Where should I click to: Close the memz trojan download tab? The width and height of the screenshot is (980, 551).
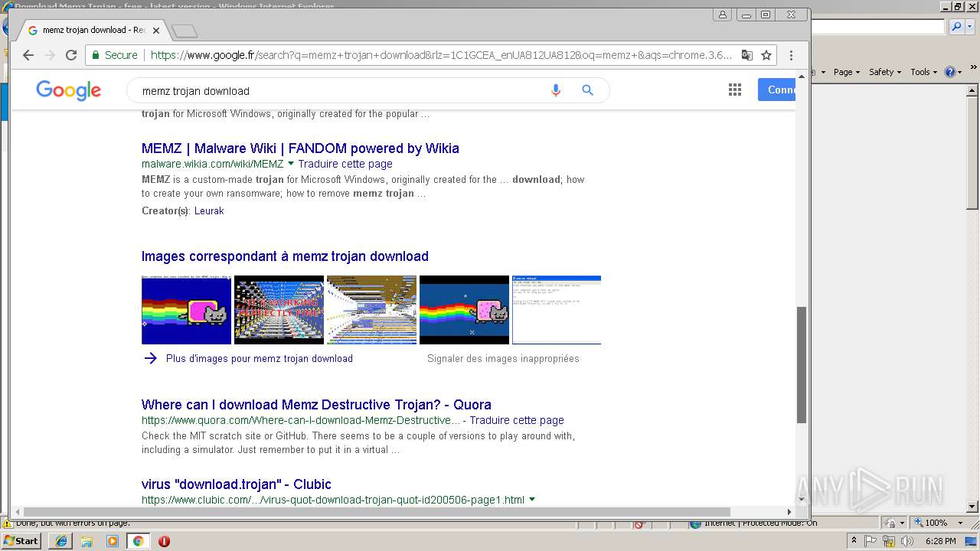(x=156, y=31)
